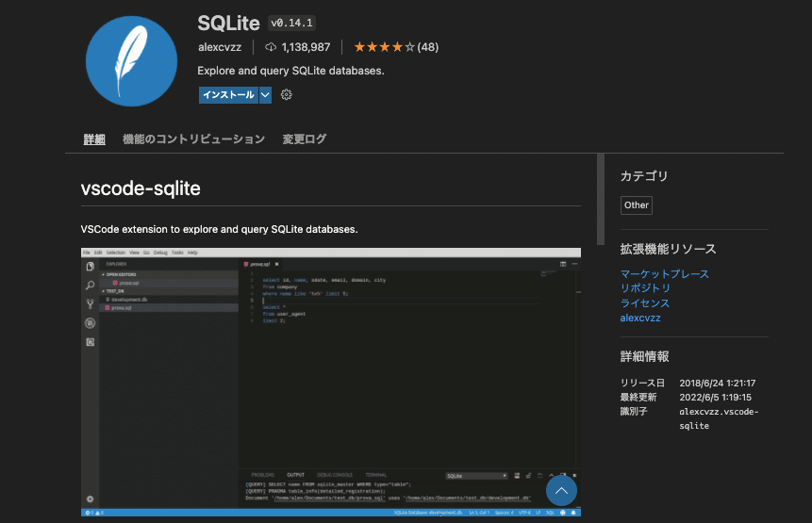Click the star rating icons

coord(384,47)
